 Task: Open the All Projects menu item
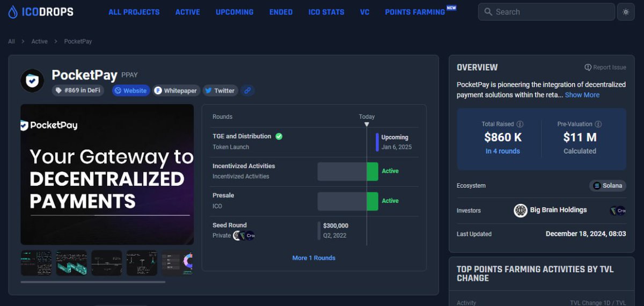[x=134, y=12]
